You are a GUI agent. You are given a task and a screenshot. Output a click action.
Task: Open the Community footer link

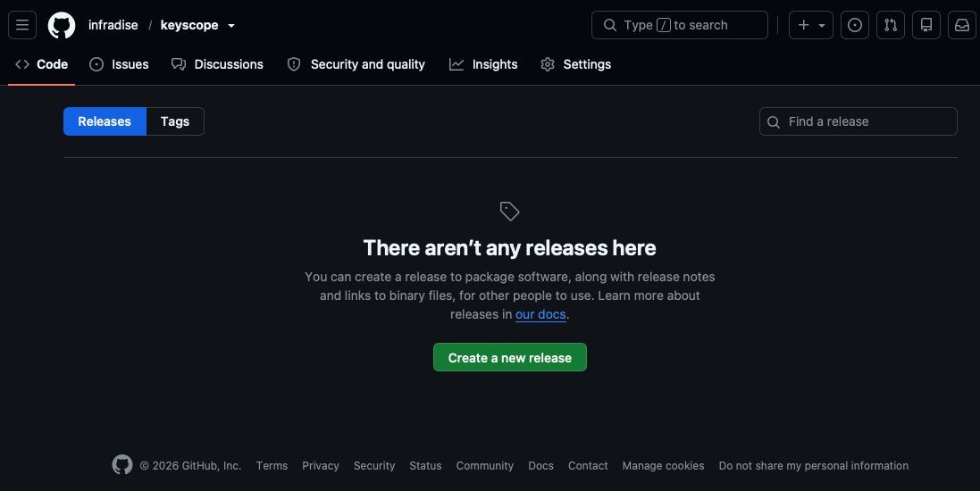coord(485,465)
